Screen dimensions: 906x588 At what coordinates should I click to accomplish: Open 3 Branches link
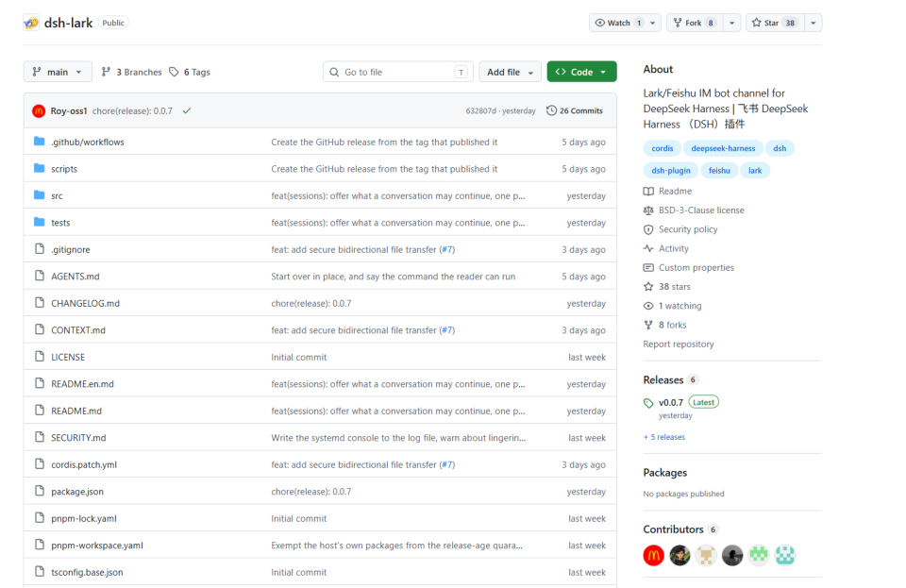pyautogui.click(x=132, y=72)
